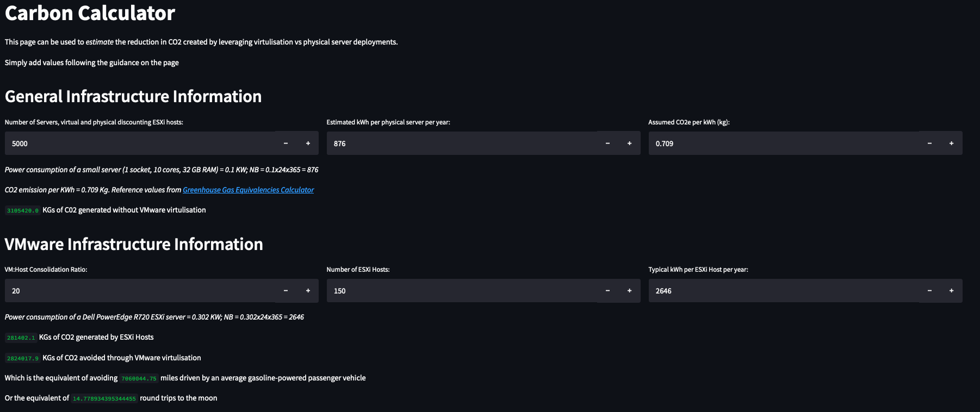Select the 7060044.75 miles driven value
This screenshot has height=412, width=980.
click(x=139, y=378)
